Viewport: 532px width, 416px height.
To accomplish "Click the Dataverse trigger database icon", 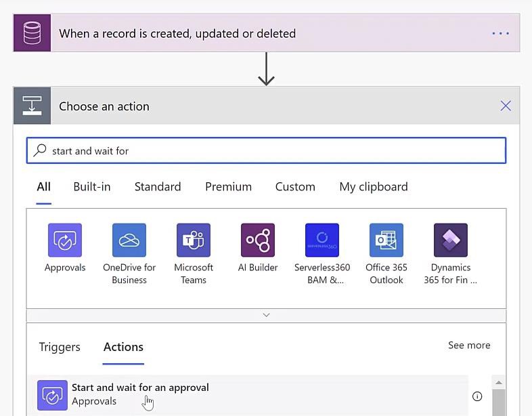I will (32, 33).
